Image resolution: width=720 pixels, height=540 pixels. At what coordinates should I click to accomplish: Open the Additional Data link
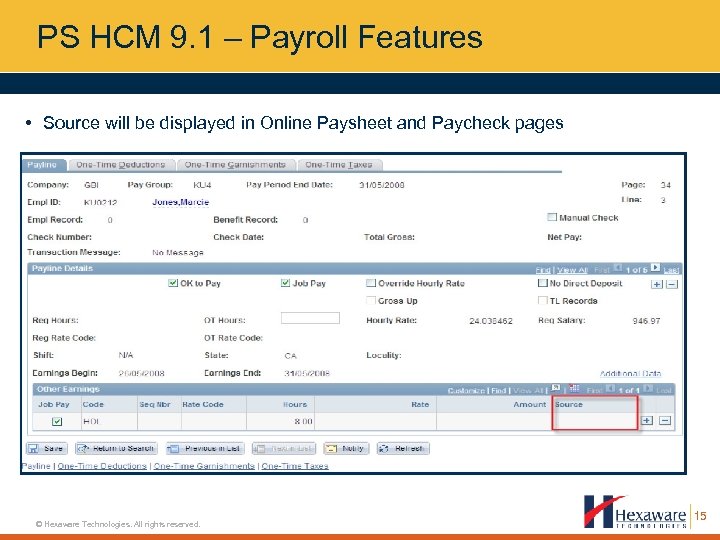pos(630,373)
